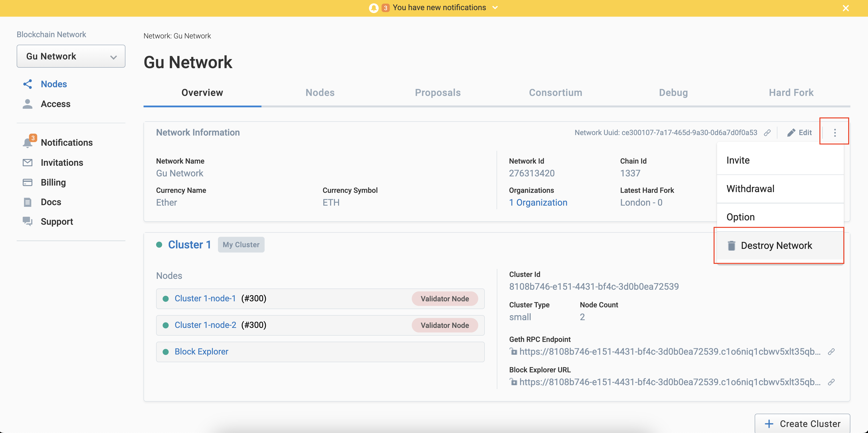Click the Cluster Id value 8108b746-e151-4431-bf4c-3d0b0ea72539
The width and height of the screenshot is (868, 433).
(x=594, y=287)
